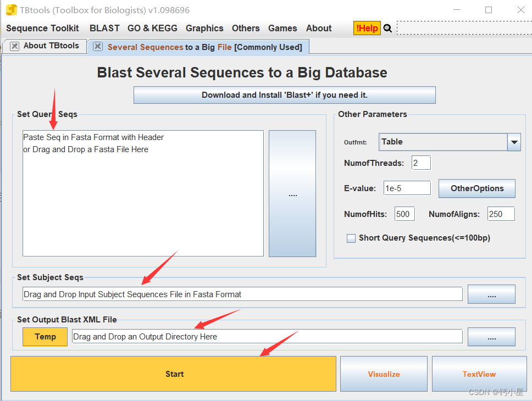This screenshot has height=401, width=532.
Task: Click the NumofAligns input field
Action: 501,214
